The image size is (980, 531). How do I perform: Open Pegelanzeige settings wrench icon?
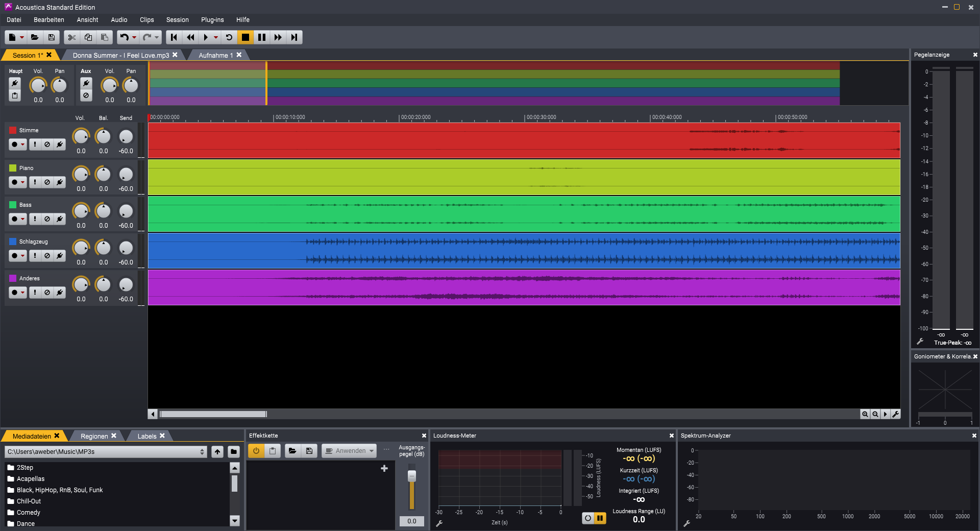pos(920,342)
